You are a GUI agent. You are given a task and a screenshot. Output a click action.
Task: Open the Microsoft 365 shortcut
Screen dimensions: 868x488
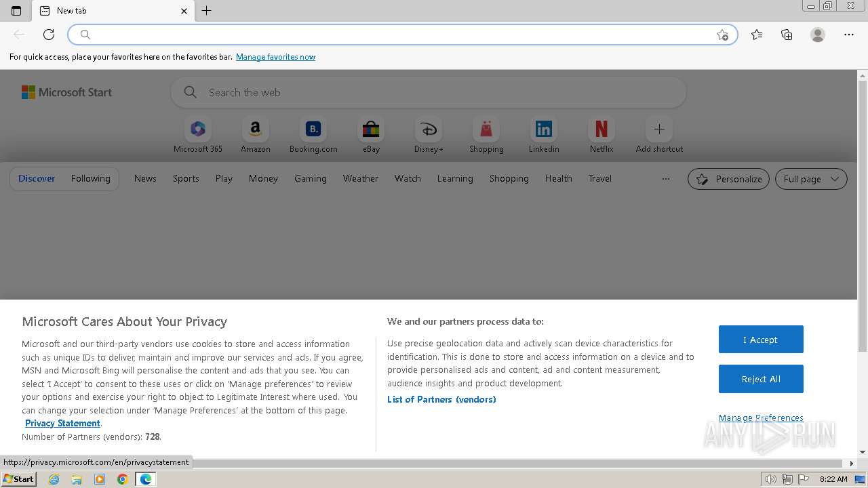[198, 136]
